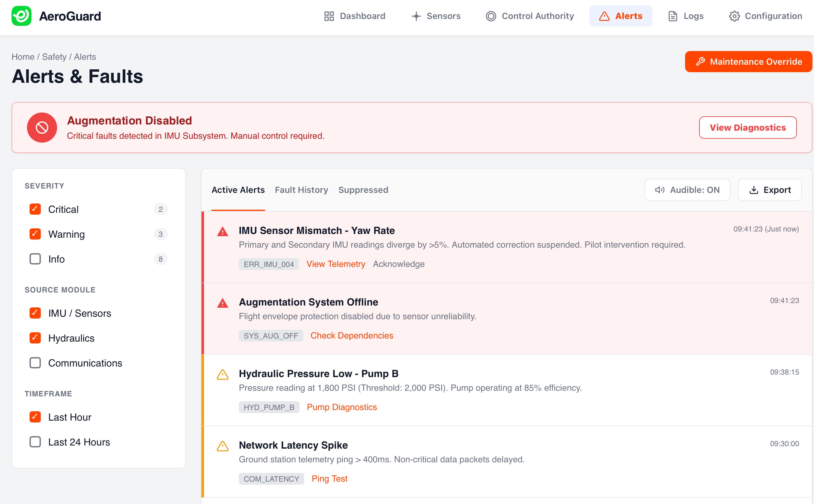Toggle the Audible: ON sound button
The width and height of the screenshot is (814, 504).
[687, 190]
